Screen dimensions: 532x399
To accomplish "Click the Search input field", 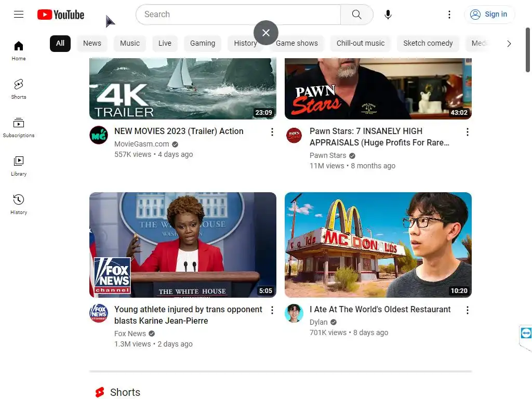I will [x=239, y=14].
